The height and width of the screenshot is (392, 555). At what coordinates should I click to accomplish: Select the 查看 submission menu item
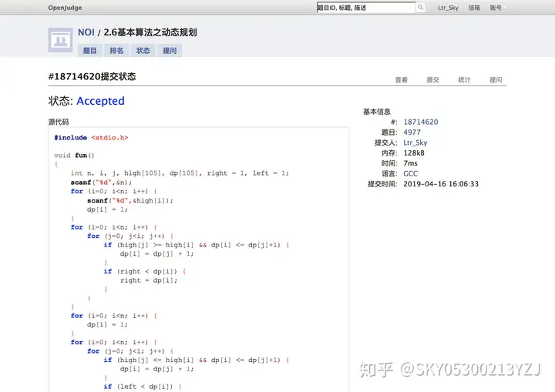coord(402,80)
